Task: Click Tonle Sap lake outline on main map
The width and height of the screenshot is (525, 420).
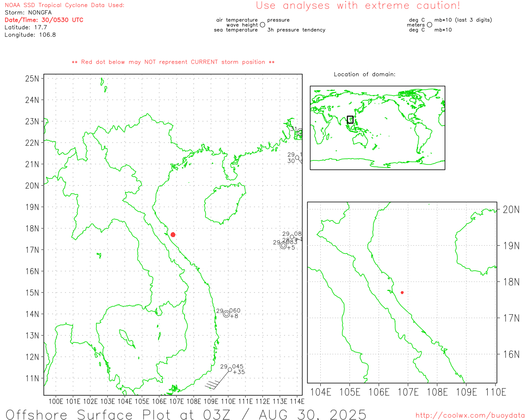Action: (127, 338)
